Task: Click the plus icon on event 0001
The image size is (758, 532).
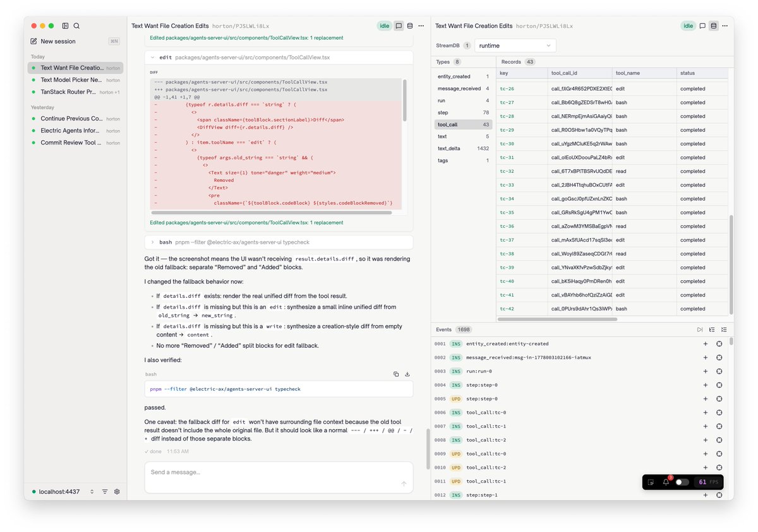Action: (706, 344)
